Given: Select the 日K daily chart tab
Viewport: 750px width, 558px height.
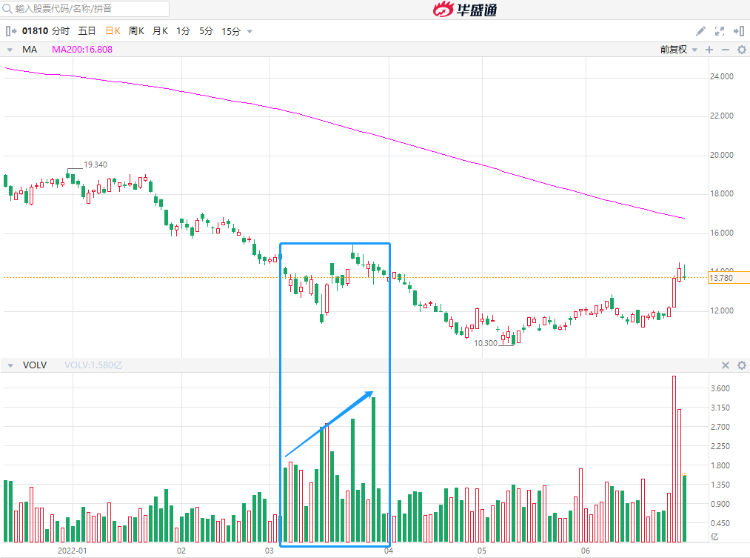Looking at the screenshot, I should pos(112,31).
